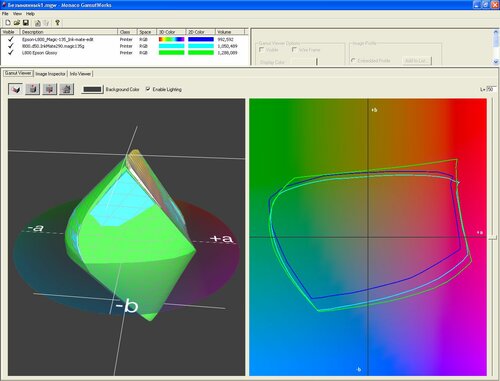500x381 pixels.
Task: Click the Description column header
Action: (x=69, y=32)
